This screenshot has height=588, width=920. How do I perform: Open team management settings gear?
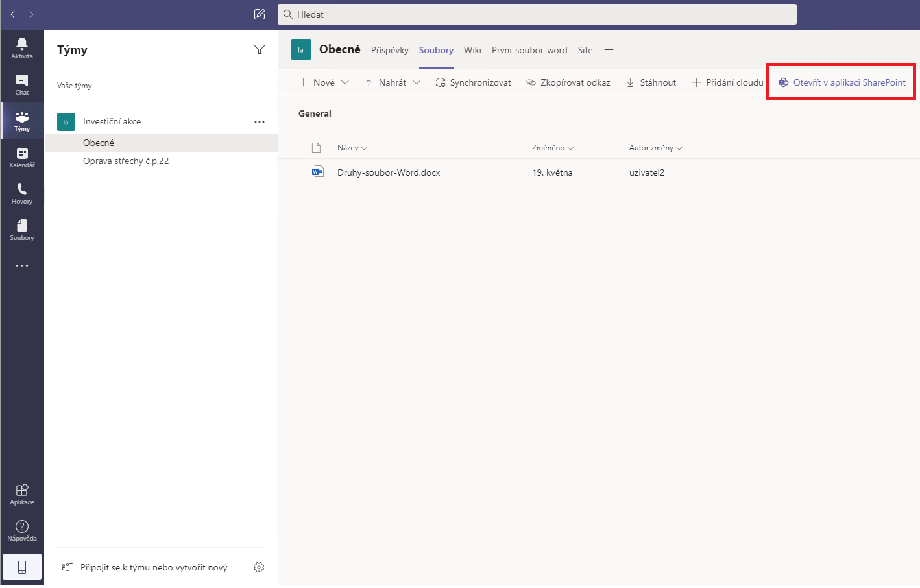point(259,567)
